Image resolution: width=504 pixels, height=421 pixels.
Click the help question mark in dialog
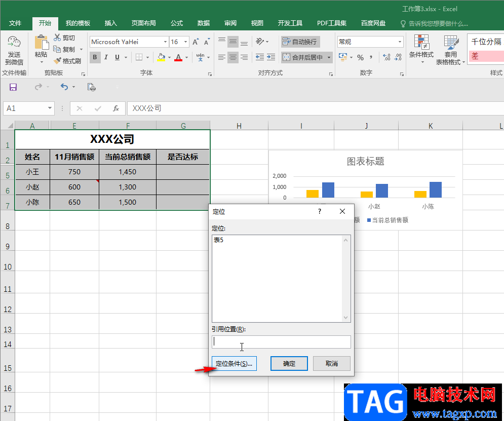click(320, 211)
